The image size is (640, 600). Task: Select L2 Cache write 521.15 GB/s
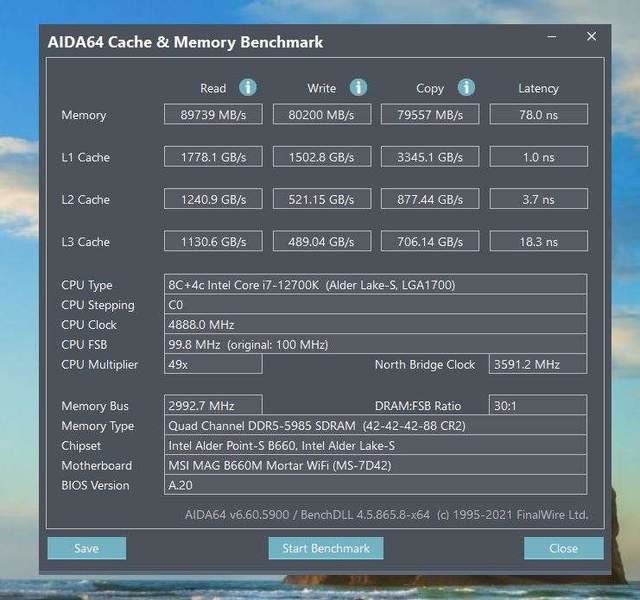coord(322,199)
